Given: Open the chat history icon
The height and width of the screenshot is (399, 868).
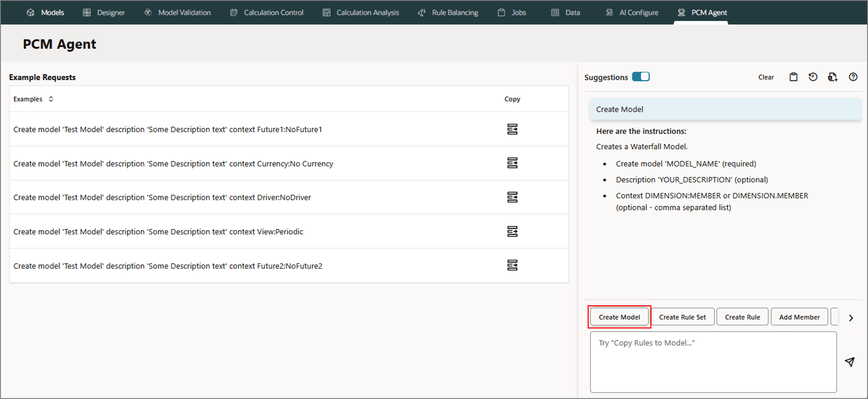Looking at the screenshot, I should click(813, 77).
